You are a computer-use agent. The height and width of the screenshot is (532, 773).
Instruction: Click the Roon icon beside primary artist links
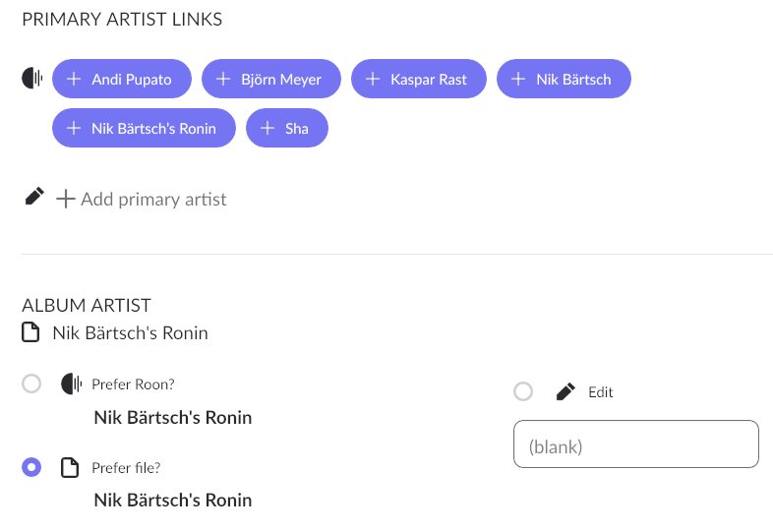(x=32, y=78)
